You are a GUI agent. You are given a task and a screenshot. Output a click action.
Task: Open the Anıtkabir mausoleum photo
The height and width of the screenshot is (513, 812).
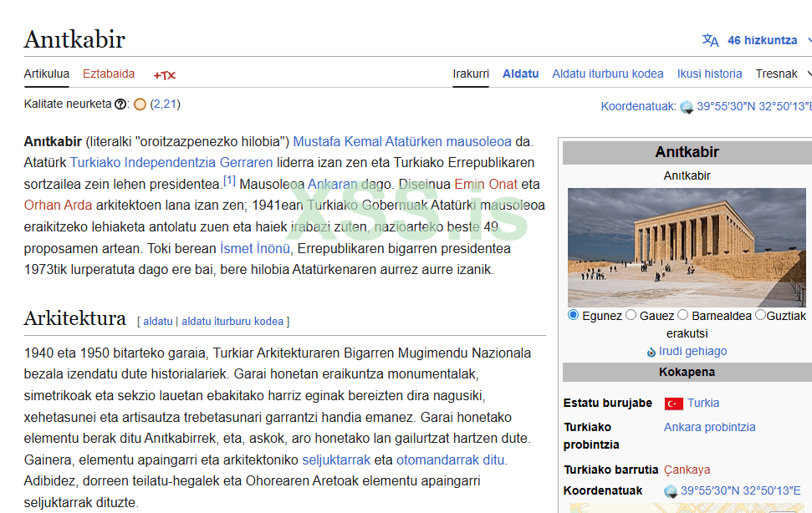pos(687,247)
